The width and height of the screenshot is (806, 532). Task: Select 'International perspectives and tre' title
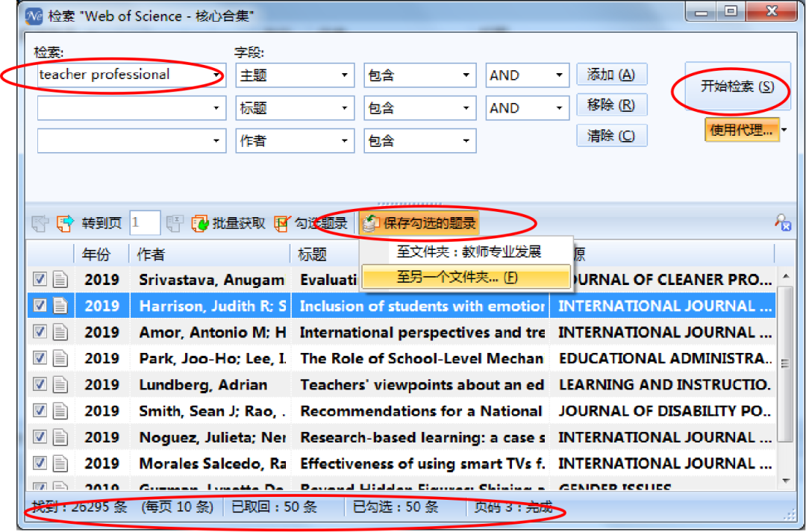coord(422,332)
